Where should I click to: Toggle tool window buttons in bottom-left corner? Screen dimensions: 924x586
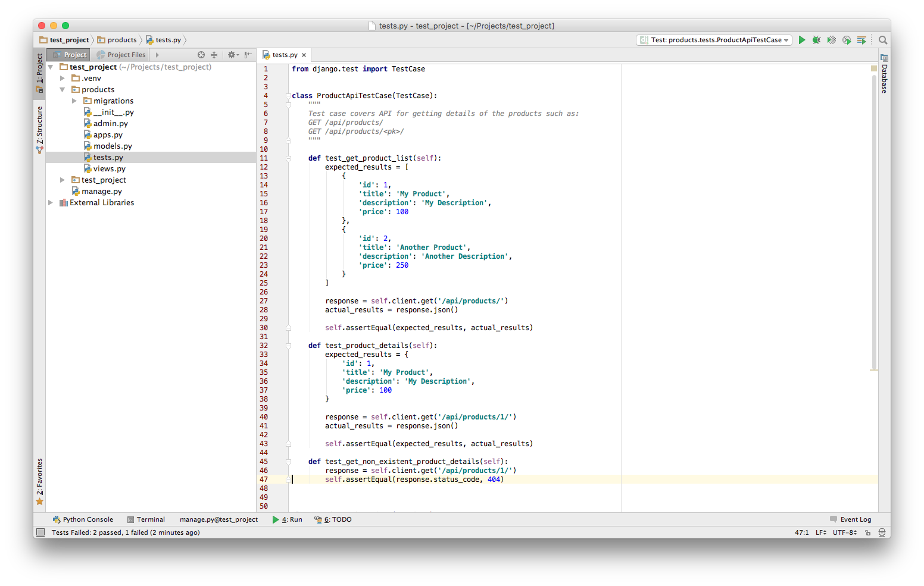40,532
